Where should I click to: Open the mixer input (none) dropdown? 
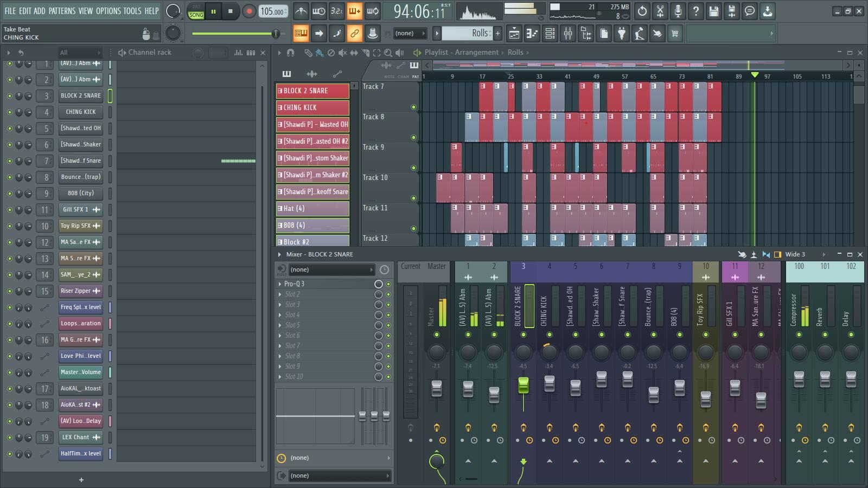click(x=331, y=269)
